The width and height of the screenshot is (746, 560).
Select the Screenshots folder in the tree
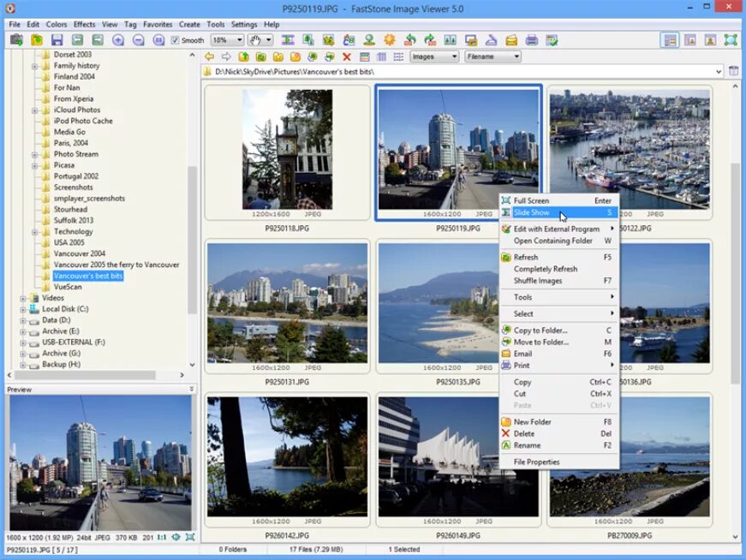point(74,188)
